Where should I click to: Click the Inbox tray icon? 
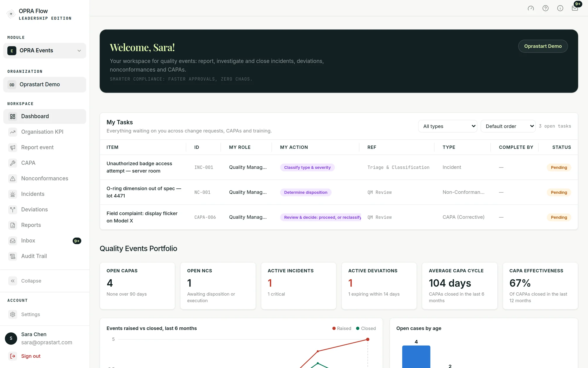pos(13,241)
